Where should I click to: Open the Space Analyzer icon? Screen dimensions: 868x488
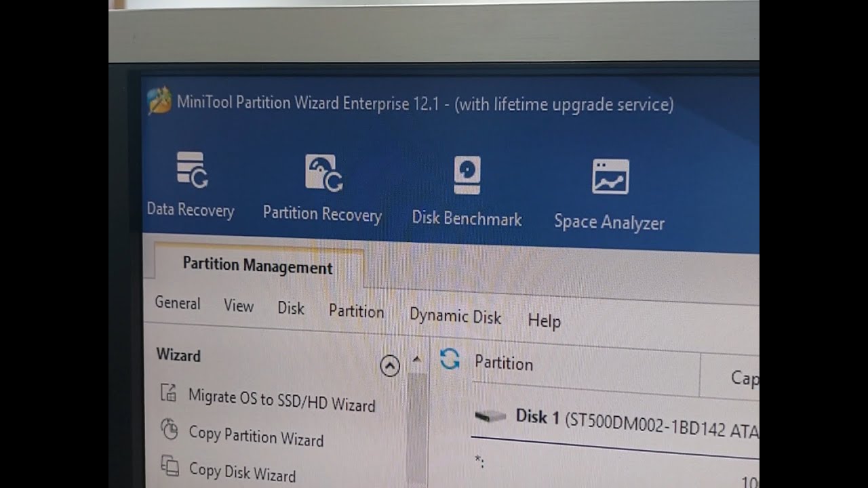610,177
